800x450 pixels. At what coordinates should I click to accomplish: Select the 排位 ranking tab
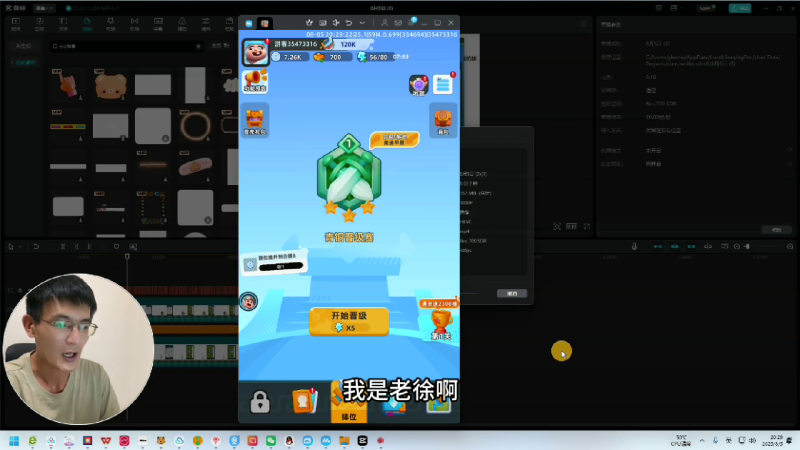349,403
